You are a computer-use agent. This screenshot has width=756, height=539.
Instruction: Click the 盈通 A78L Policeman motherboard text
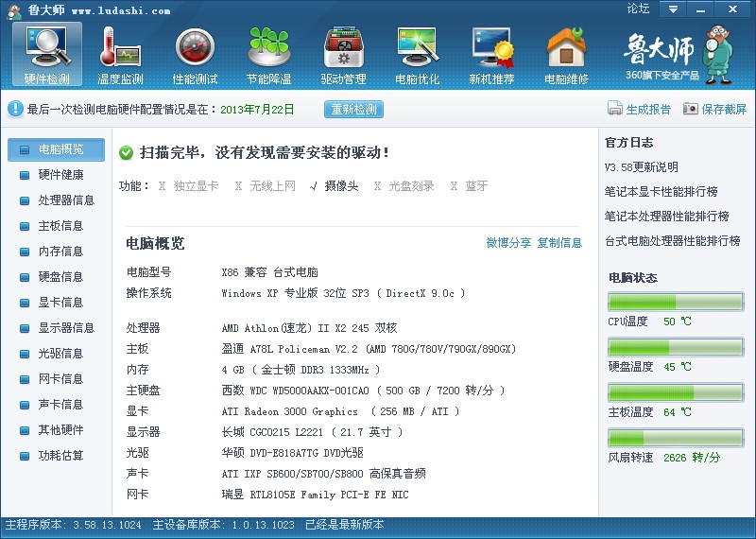pos(369,349)
